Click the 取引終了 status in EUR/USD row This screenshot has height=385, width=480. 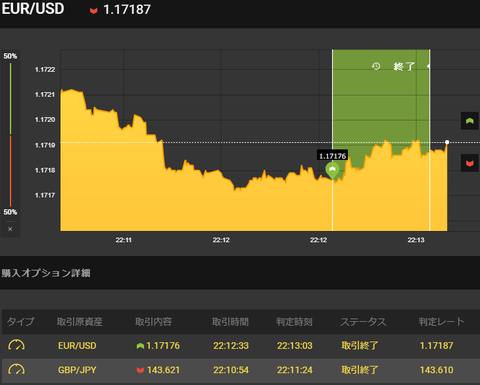[x=359, y=346]
